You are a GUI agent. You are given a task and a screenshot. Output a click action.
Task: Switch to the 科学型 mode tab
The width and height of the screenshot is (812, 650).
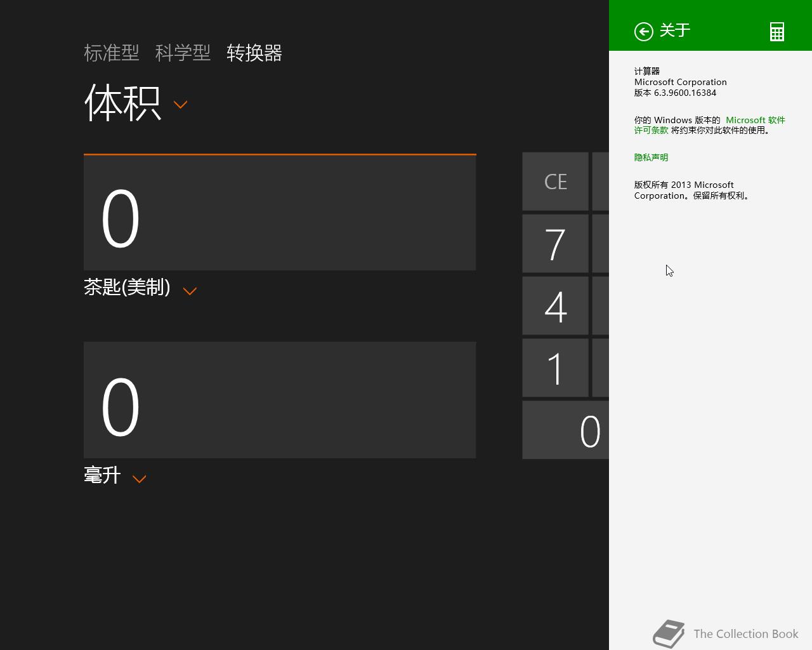[x=183, y=53]
